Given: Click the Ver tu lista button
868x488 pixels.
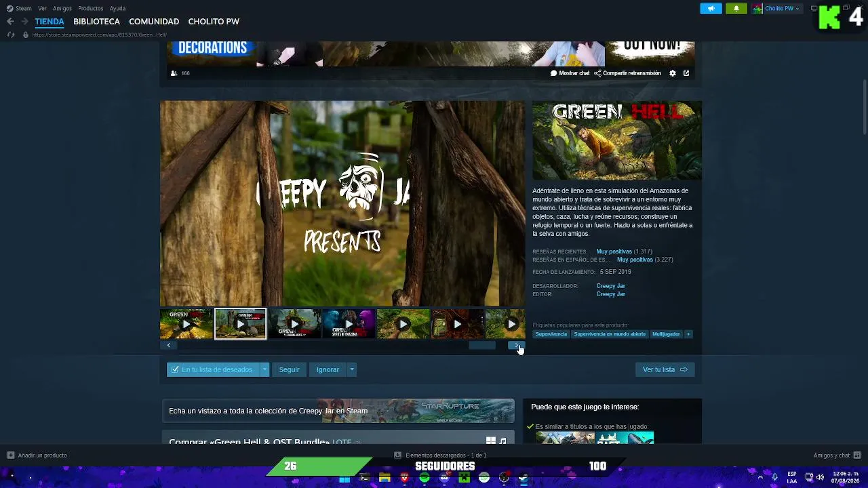Looking at the screenshot, I should coord(665,369).
